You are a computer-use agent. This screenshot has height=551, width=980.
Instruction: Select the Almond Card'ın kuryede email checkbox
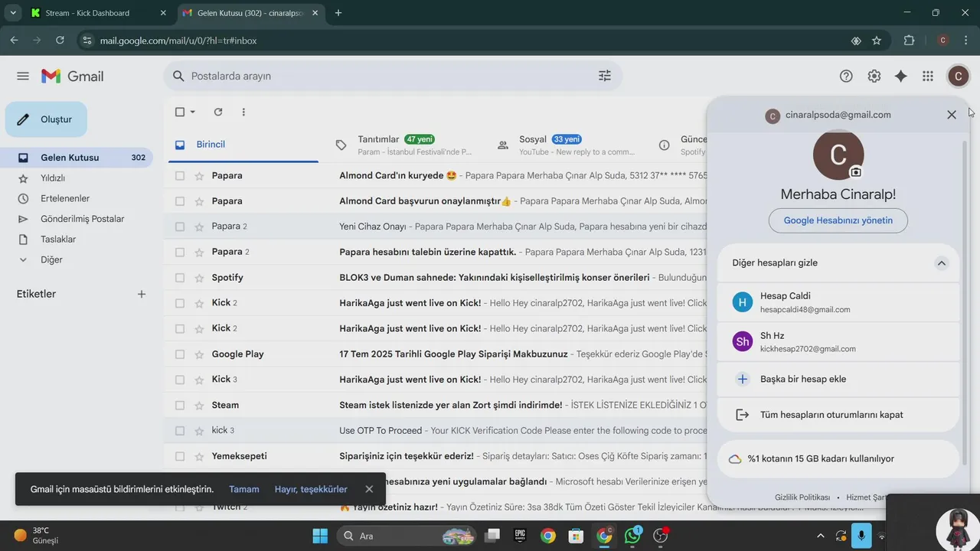(180, 175)
